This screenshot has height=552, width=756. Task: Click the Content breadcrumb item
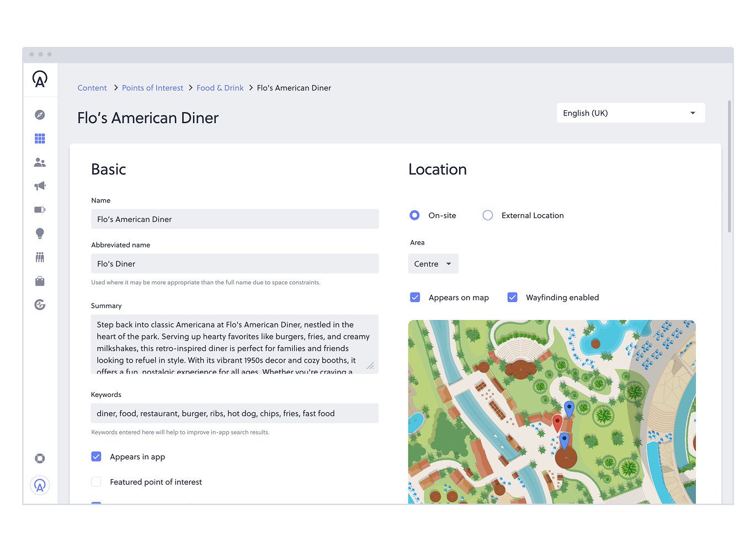92,88
